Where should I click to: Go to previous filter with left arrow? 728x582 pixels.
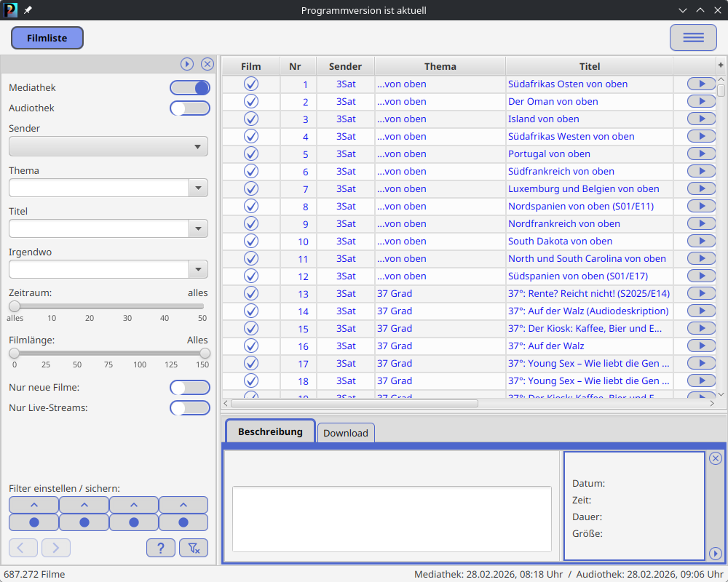23,548
